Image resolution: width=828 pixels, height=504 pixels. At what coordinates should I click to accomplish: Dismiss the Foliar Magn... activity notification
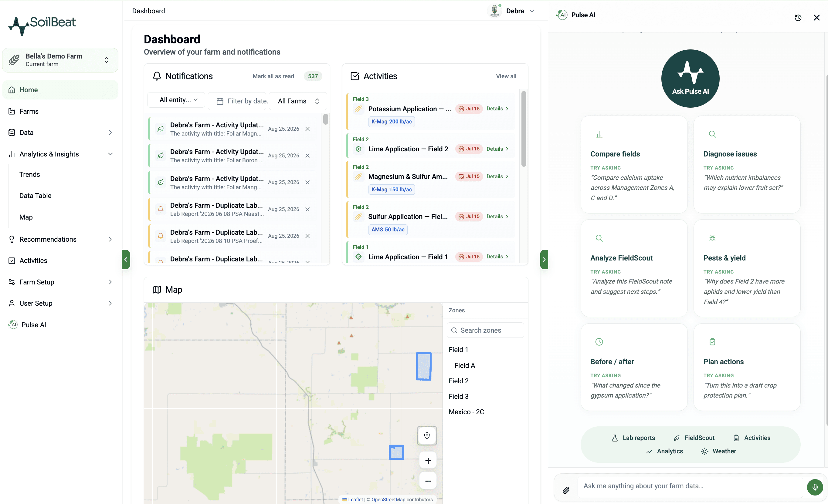(307, 129)
